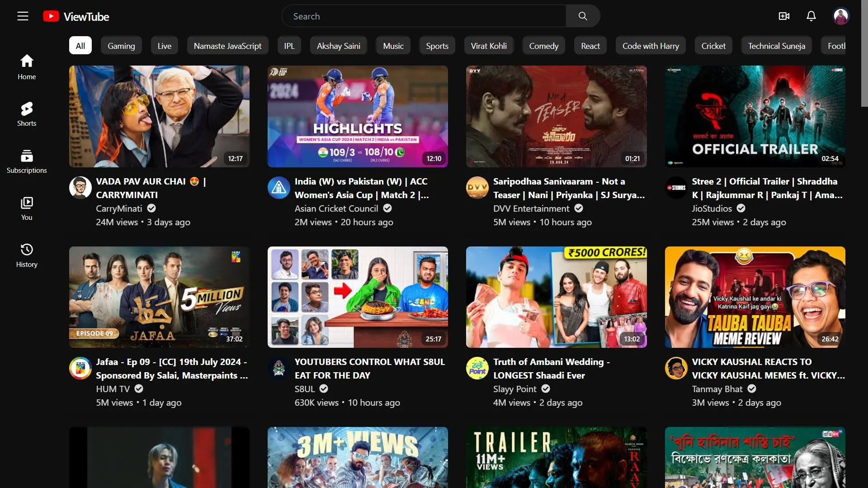The height and width of the screenshot is (488, 868).
Task: Open DVV Entertainment channel avatar
Action: pos(477,188)
